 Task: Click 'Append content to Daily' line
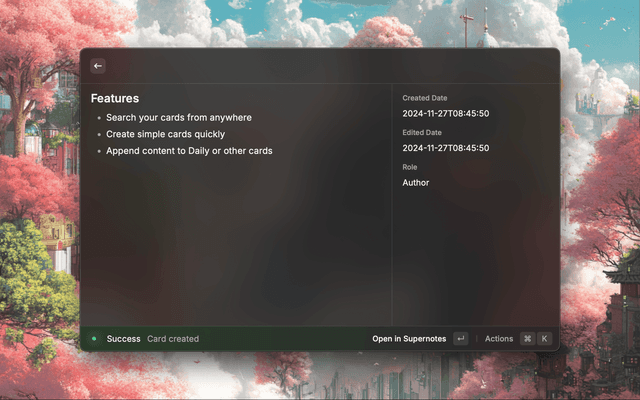[x=189, y=151]
